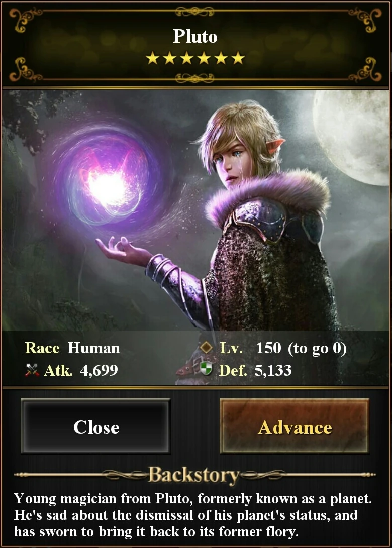Click the gold diamond Lv. icon

tap(207, 348)
